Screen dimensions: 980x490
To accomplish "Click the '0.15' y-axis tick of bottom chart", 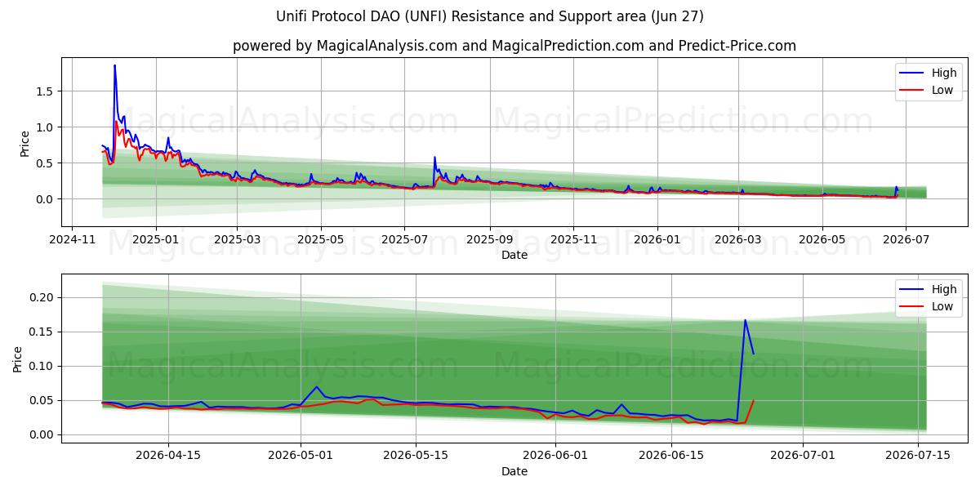I will pyautogui.click(x=42, y=332).
